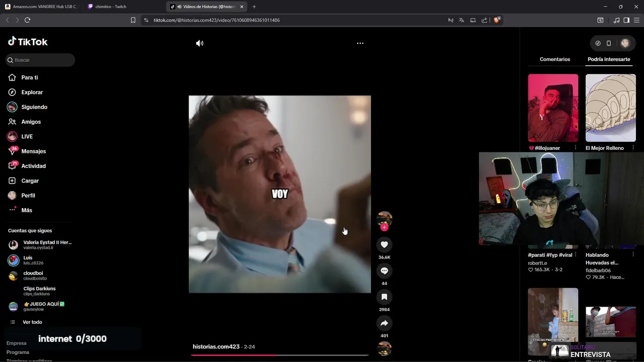Screen dimensions: 644x362
Task: Open comments via the speech bubble icon
Action: click(384, 270)
